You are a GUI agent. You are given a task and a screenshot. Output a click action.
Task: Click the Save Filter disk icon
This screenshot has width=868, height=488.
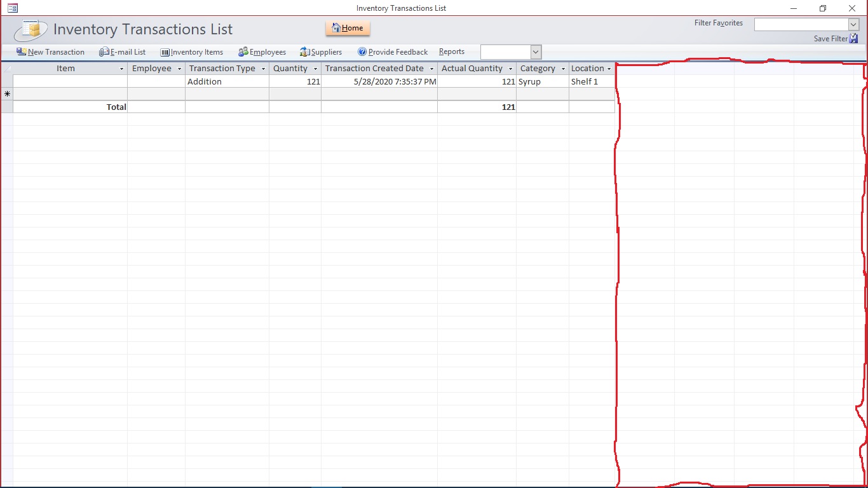[x=854, y=39]
